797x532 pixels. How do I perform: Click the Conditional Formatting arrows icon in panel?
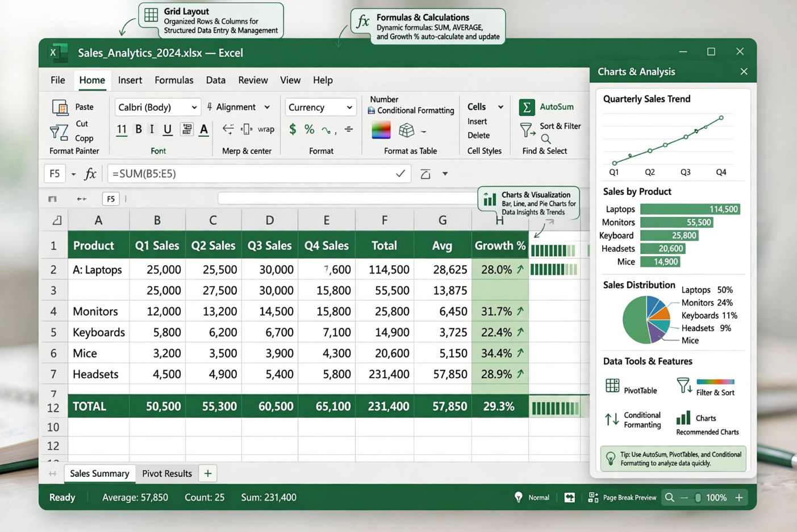point(612,420)
